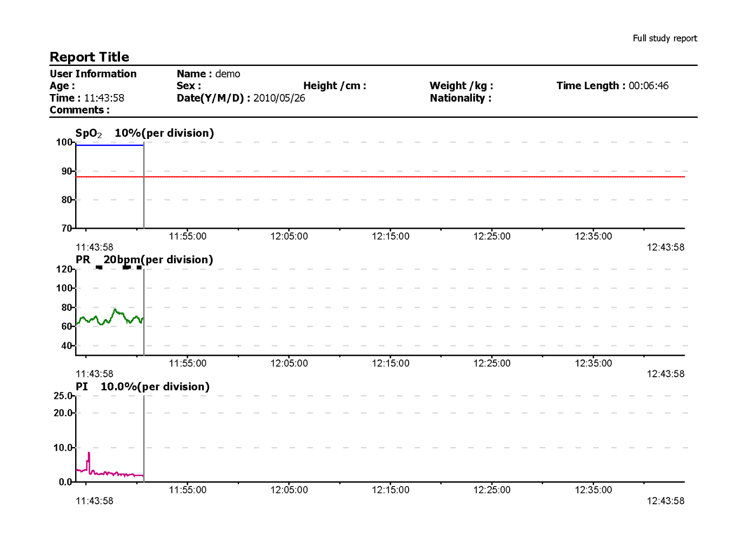Screen dimensions: 747x560
Task: Select the Full study report label
Action: (664, 38)
